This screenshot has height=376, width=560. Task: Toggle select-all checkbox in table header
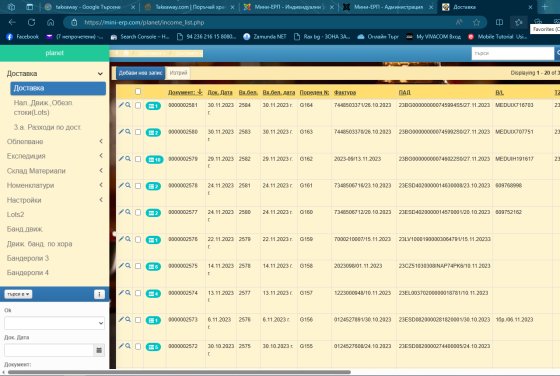click(138, 92)
